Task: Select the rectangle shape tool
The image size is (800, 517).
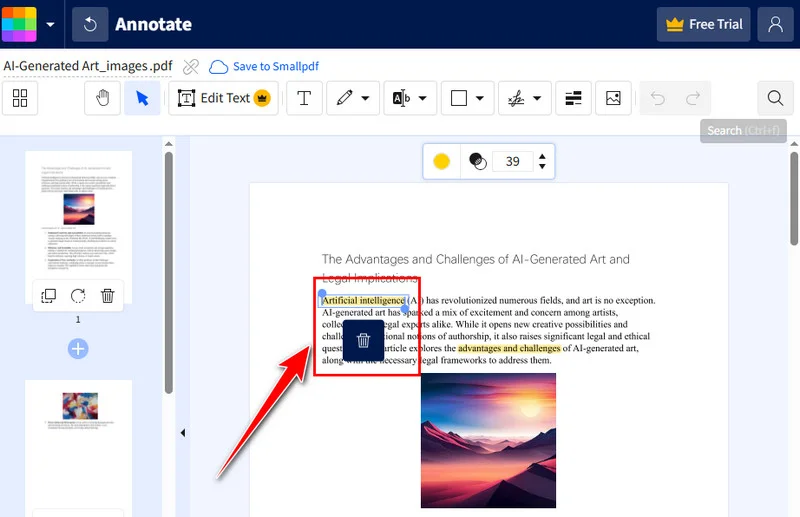Action: (459, 98)
